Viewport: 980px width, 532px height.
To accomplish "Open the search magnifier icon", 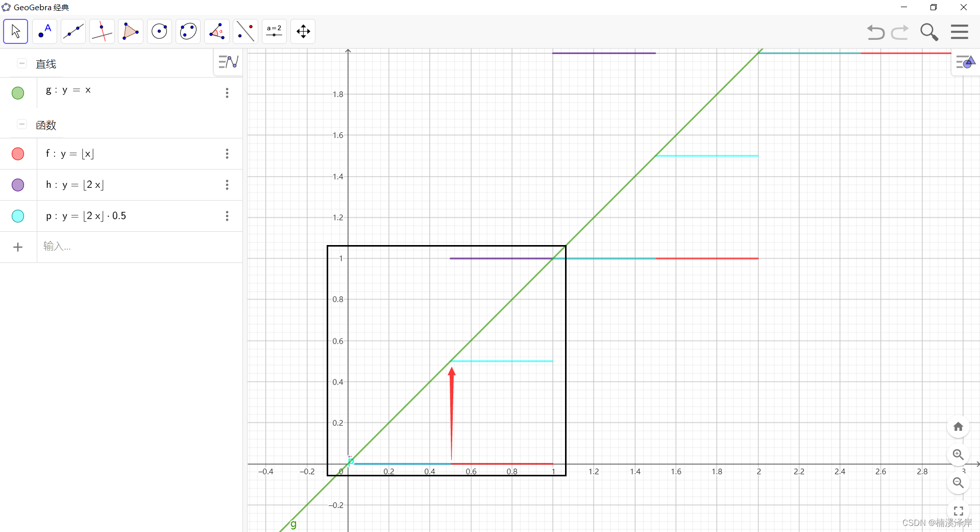I will (x=929, y=32).
